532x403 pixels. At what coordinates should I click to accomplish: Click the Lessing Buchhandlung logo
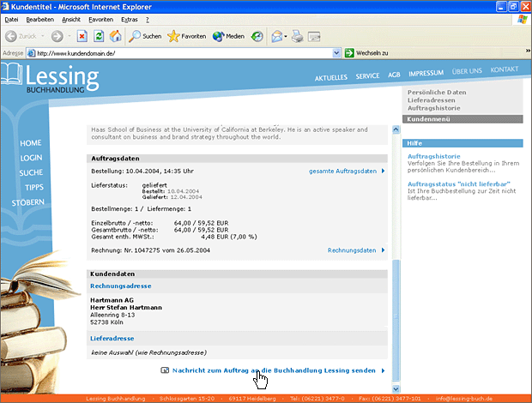click(51, 78)
